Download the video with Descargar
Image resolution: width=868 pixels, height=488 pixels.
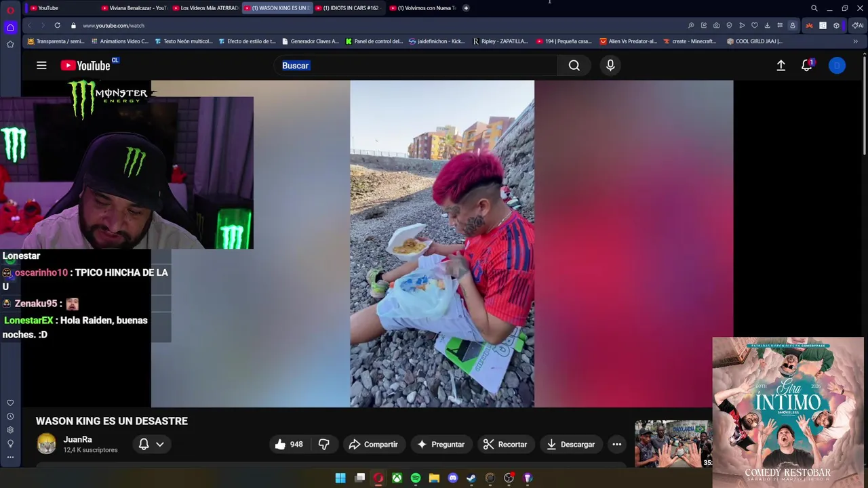click(570, 445)
